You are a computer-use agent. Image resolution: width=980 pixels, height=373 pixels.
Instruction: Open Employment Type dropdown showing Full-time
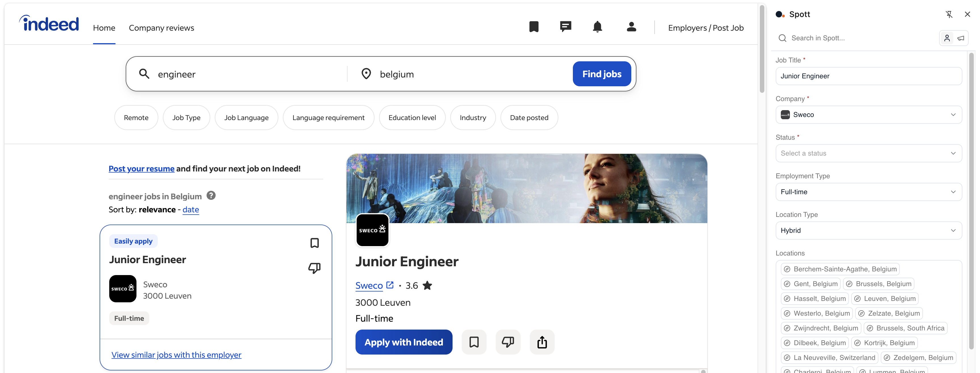point(868,192)
